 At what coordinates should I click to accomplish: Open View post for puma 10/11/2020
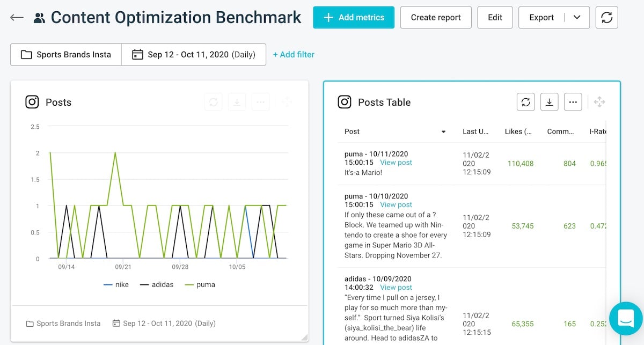pos(396,163)
